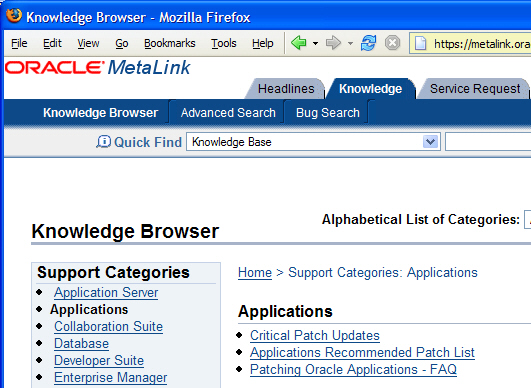The height and width of the screenshot is (388, 531).
Task: Click the page icon in the address bar
Action: coord(420,43)
